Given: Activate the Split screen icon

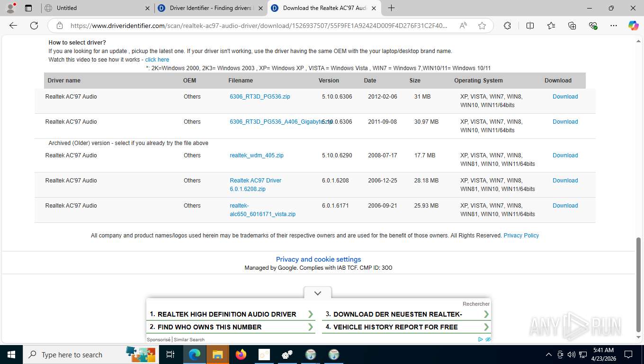Looking at the screenshot, I should 530,26.
